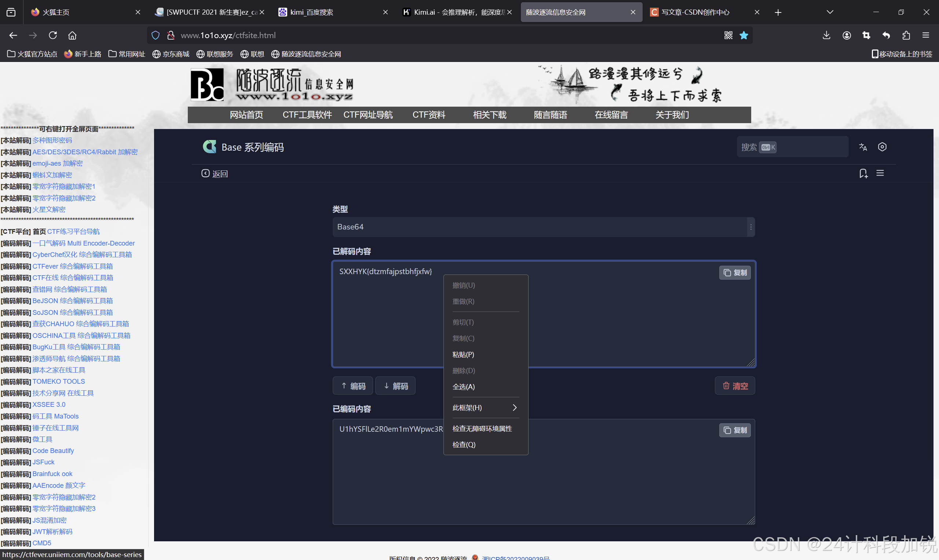Screen dimensions: 939x560
Task: Open the Firefox downloads icon
Action: [826, 36]
